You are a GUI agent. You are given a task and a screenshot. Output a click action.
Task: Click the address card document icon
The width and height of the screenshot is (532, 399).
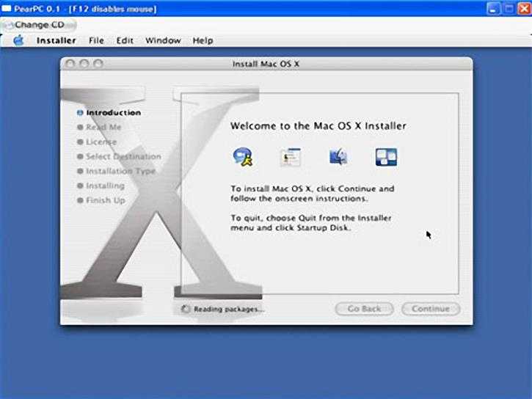(291, 157)
